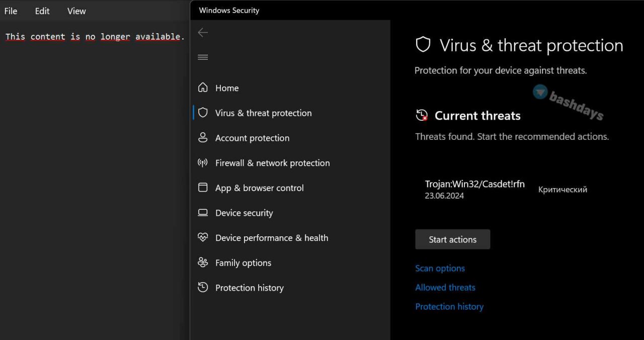The width and height of the screenshot is (644, 340).
Task: Open the File menu in Notepad
Action: coord(11,11)
